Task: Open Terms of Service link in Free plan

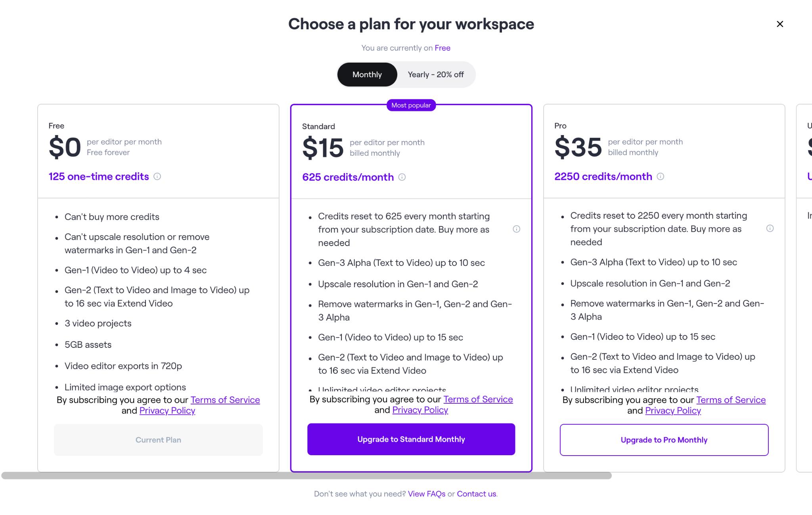Action: point(225,400)
